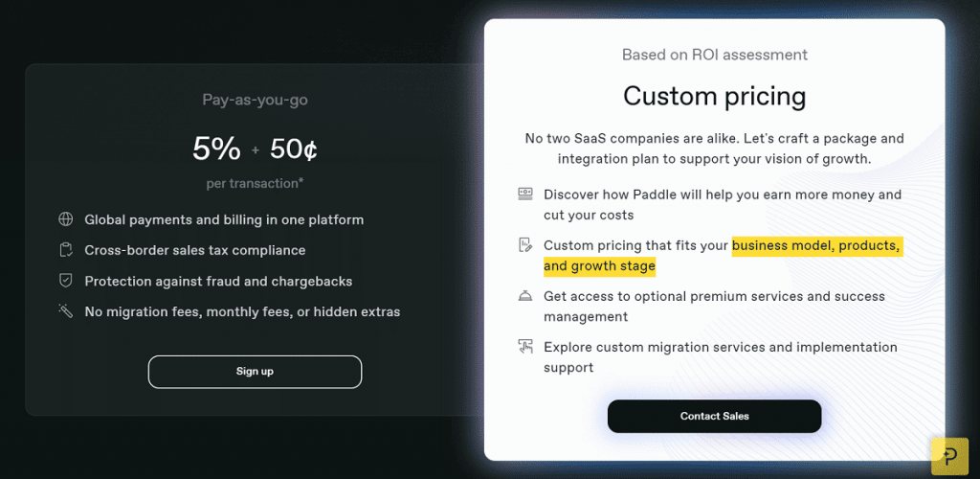Click the Global payments and billing feature text
This screenshot has width=980, height=479.
(224, 219)
